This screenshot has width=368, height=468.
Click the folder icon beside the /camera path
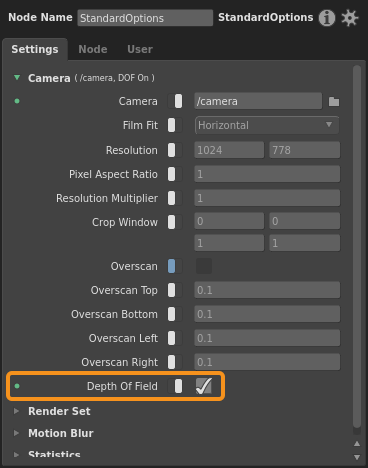tap(334, 102)
